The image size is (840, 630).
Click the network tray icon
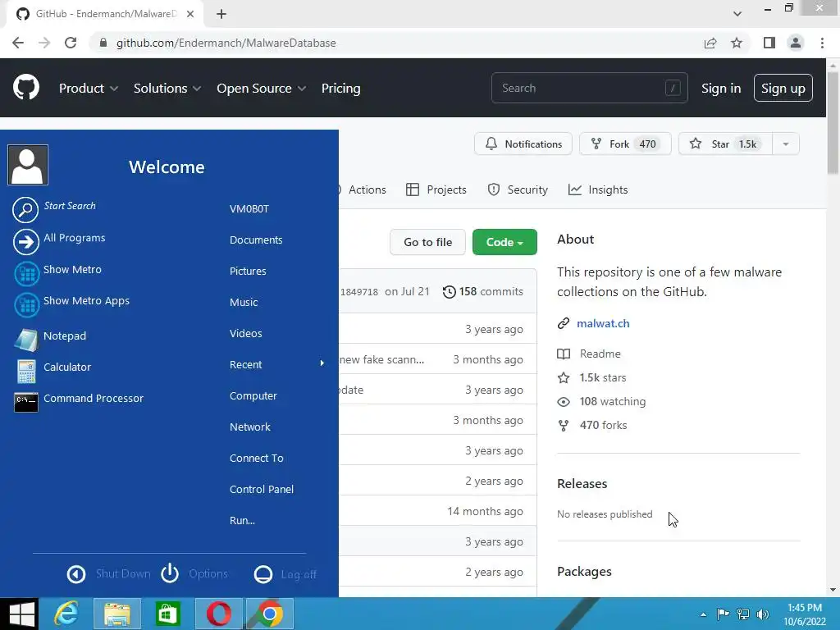743,614
